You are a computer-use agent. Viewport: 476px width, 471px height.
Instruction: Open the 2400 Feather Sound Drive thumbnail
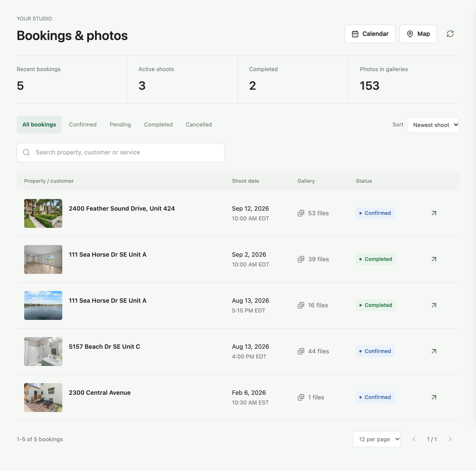point(43,213)
